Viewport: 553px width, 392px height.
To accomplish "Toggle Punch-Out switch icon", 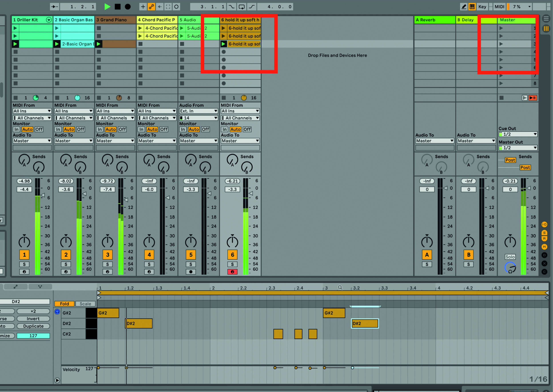I will (x=252, y=7).
